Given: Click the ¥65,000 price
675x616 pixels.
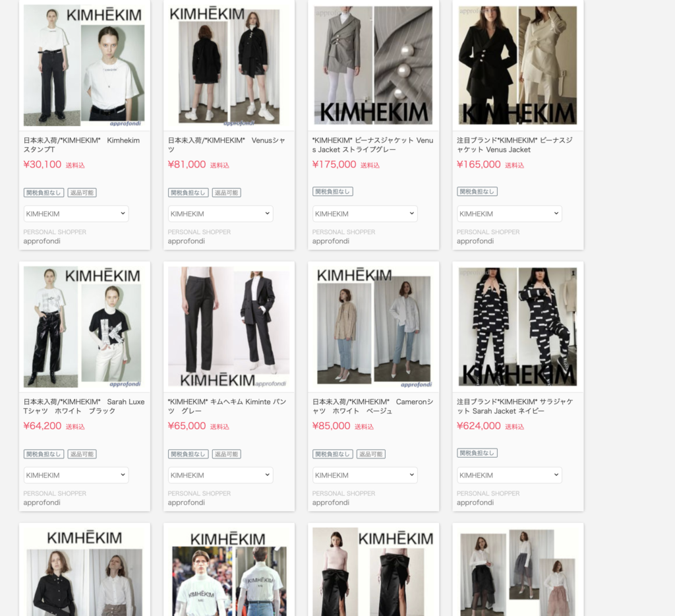Looking at the screenshot, I should coord(187,426).
